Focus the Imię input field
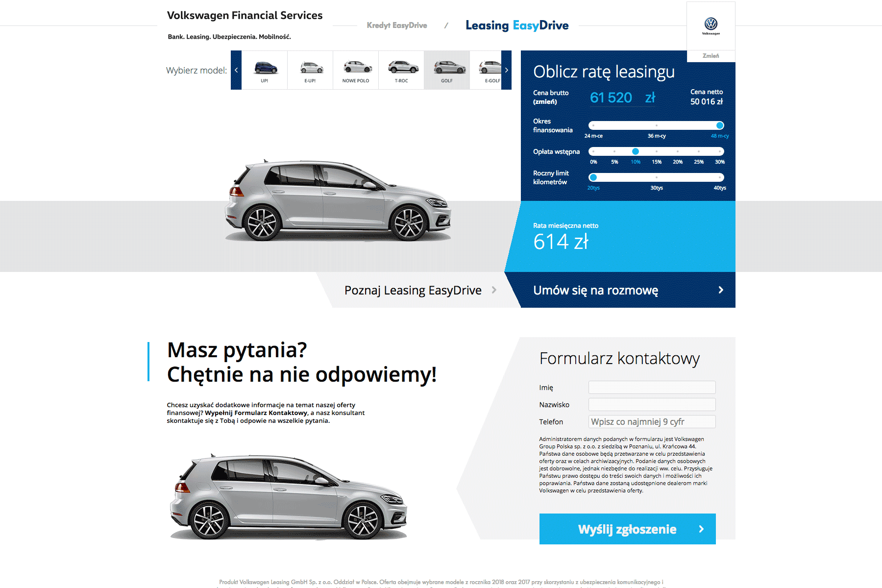The image size is (882, 588). click(652, 387)
